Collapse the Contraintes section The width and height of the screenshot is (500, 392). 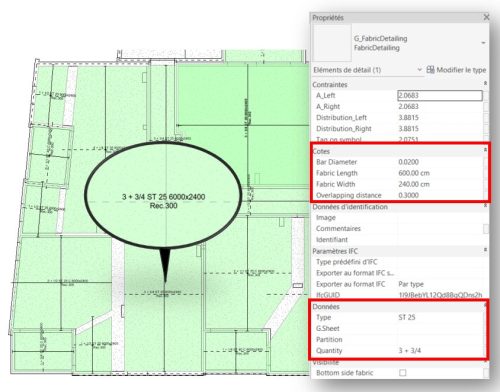486,84
